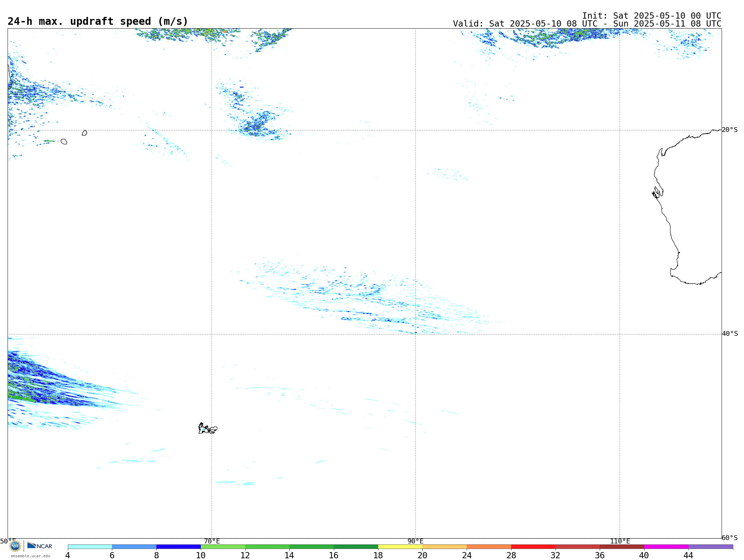The width and height of the screenshot is (744, 560).
Task: Click the colorbar tick label "10"
Action: click(201, 555)
